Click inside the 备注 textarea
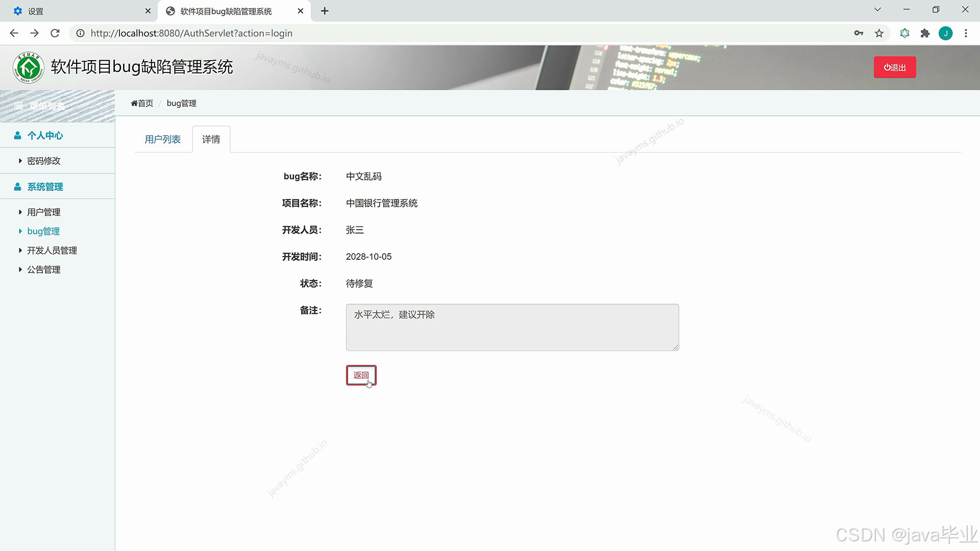980x551 pixels. [x=512, y=328]
